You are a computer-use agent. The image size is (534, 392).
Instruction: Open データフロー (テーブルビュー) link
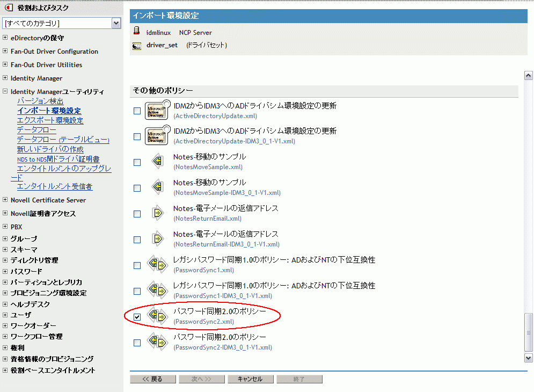point(63,140)
